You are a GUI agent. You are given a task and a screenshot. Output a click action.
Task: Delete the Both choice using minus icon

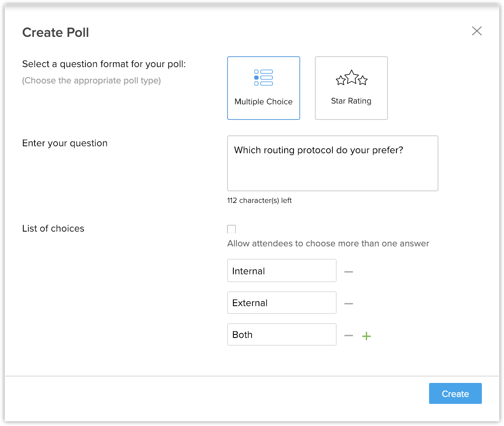(x=349, y=336)
